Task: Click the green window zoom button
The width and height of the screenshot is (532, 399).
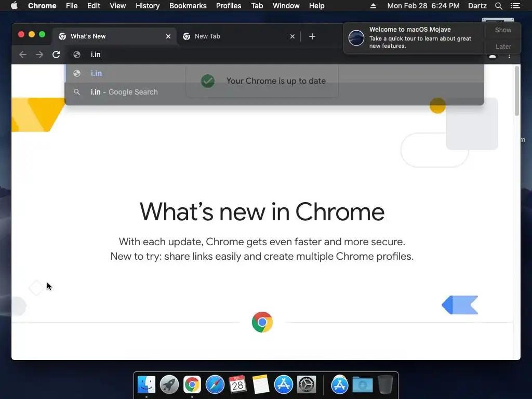Action: (x=42, y=34)
